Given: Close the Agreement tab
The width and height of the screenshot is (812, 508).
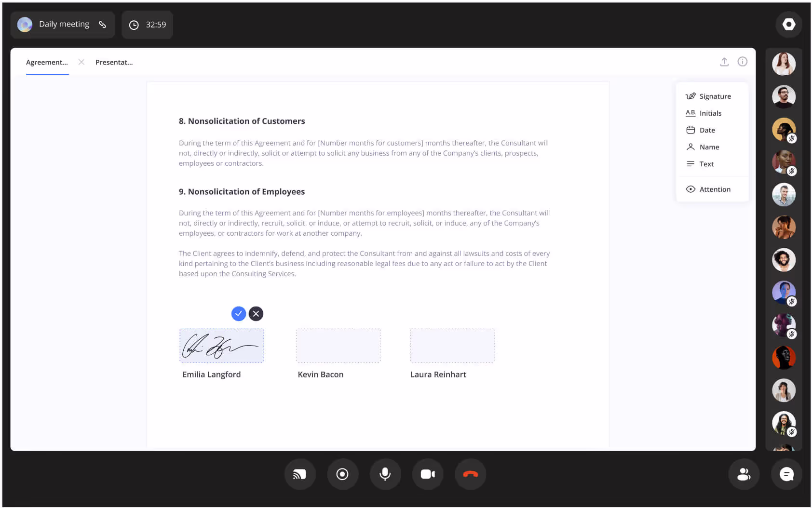Looking at the screenshot, I should coord(81,62).
